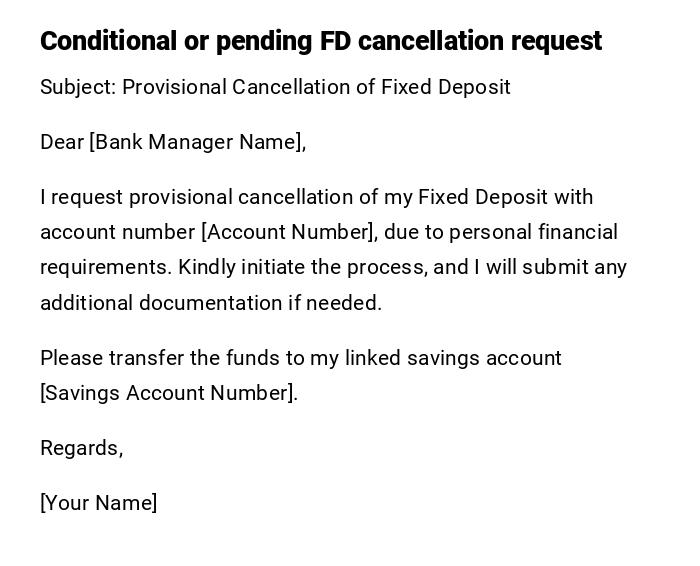
Task: Click "Fixed Deposit" in the subject line
Action: 446,87
